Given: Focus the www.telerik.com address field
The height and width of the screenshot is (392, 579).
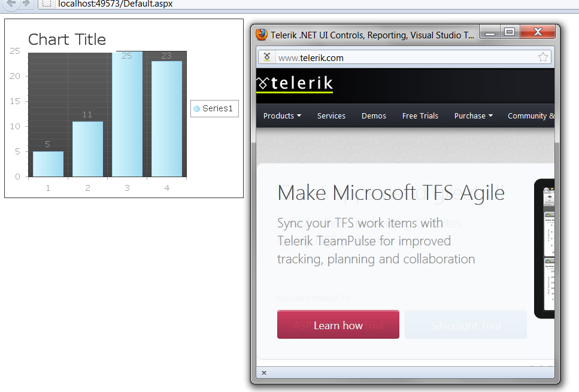Looking at the screenshot, I should tap(405, 57).
